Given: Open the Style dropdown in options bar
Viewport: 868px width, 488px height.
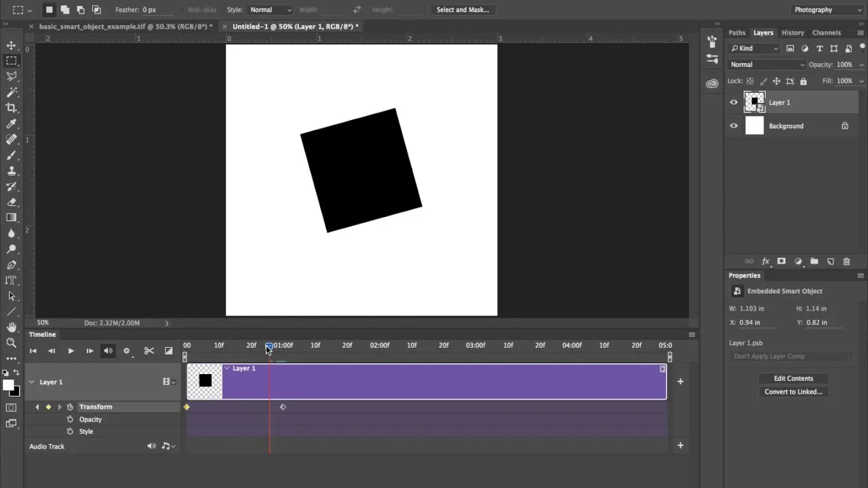Looking at the screenshot, I should tap(270, 9).
